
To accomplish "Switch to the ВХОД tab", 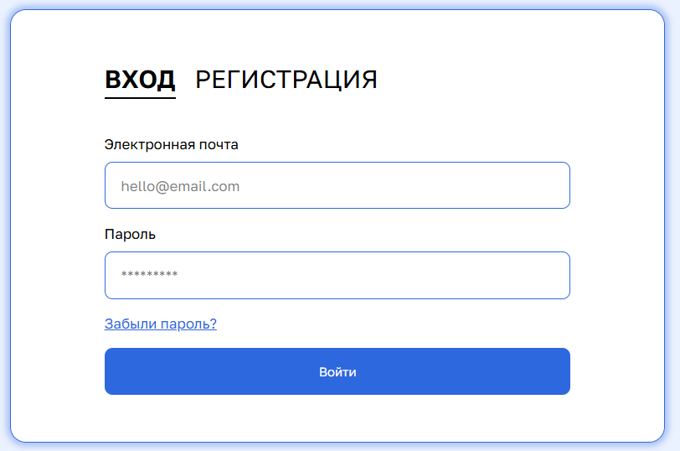I will tap(140, 80).
